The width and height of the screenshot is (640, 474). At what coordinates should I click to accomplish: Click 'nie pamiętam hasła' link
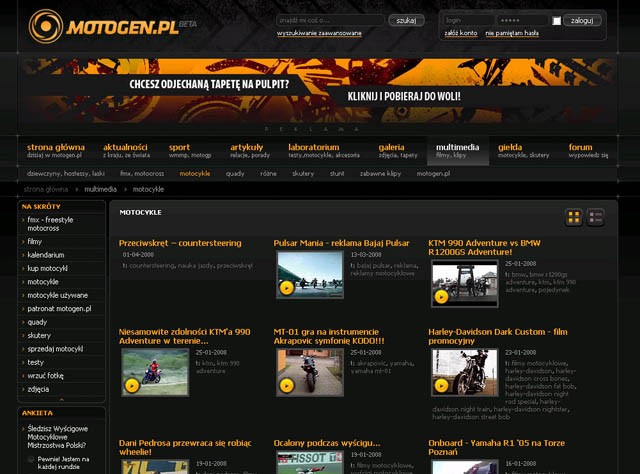(x=512, y=33)
